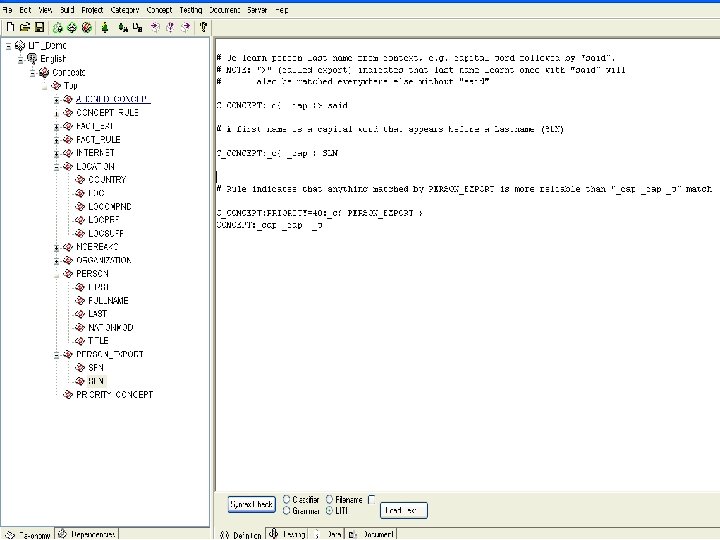Viewport: 720px width, 540px height.
Task: Select the PERSON concept in tree
Action: click(x=92, y=274)
